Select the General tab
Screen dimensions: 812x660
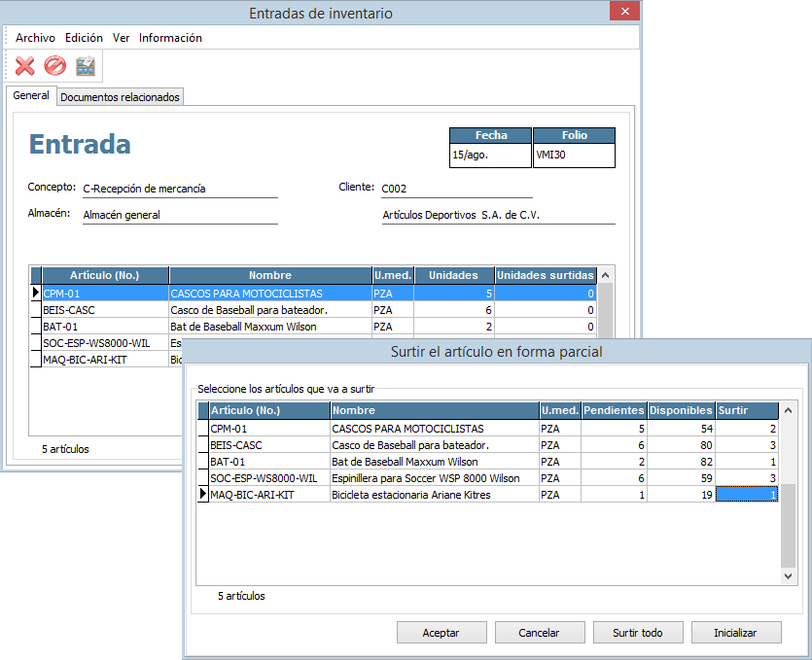click(x=31, y=96)
